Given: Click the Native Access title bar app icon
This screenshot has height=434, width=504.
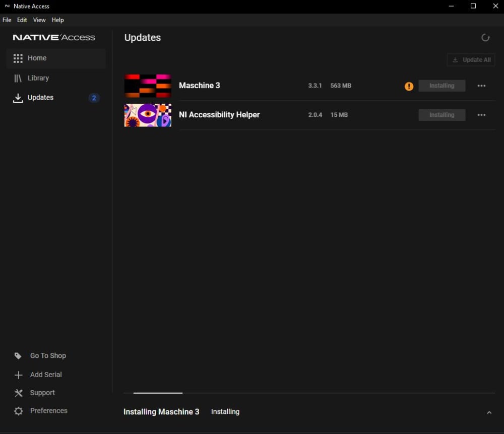Looking at the screenshot, I should (x=7, y=6).
